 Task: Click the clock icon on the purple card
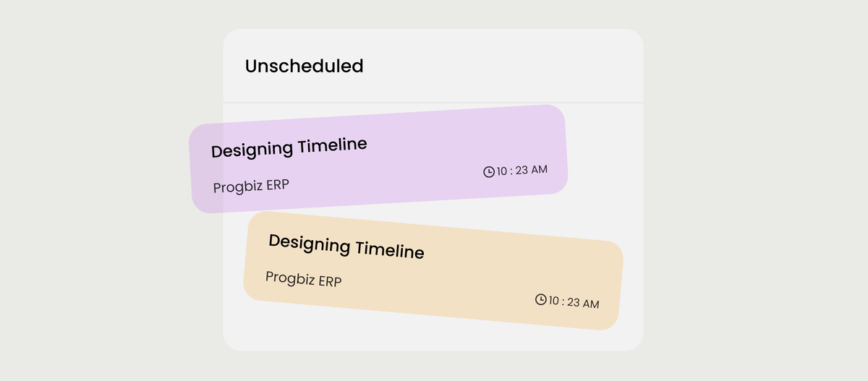(x=489, y=171)
